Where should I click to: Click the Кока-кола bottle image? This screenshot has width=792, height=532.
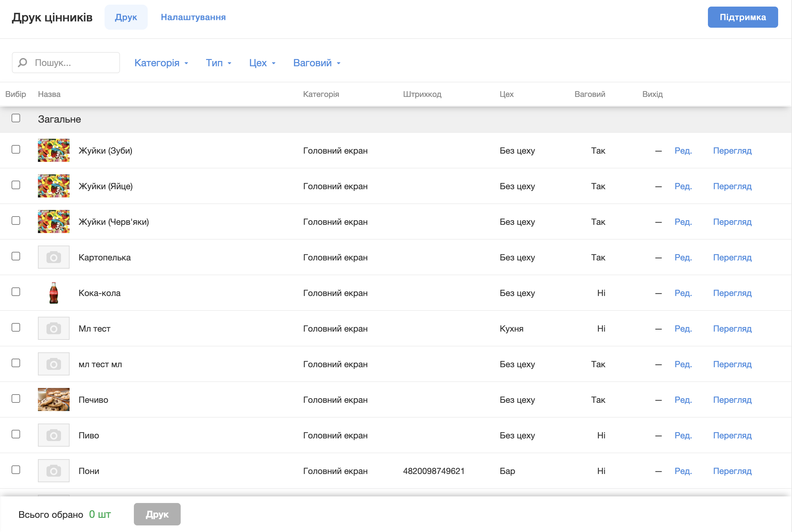(x=54, y=293)
